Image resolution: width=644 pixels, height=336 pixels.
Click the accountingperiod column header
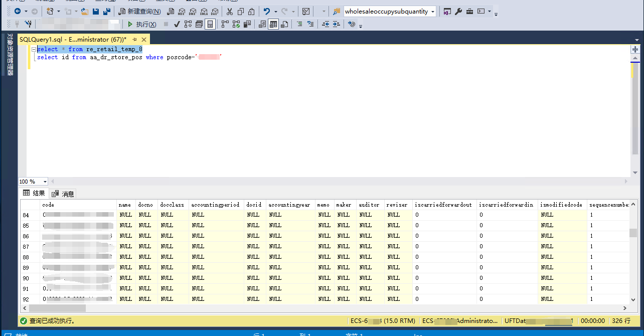click(x=216, y=205)
